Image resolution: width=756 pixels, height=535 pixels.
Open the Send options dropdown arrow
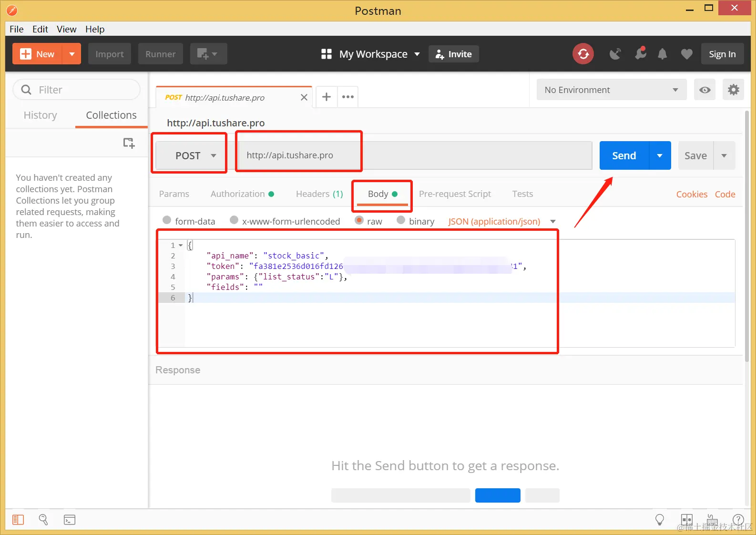660,155
